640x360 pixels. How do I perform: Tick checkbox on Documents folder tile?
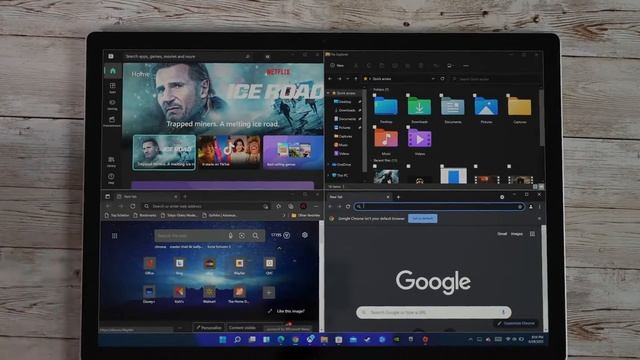[441, 96]
